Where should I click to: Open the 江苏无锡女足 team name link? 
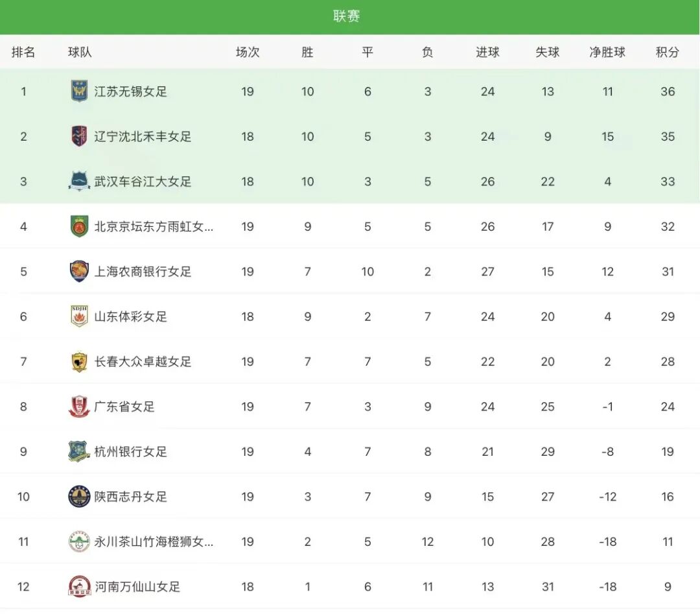pos(130,91)
